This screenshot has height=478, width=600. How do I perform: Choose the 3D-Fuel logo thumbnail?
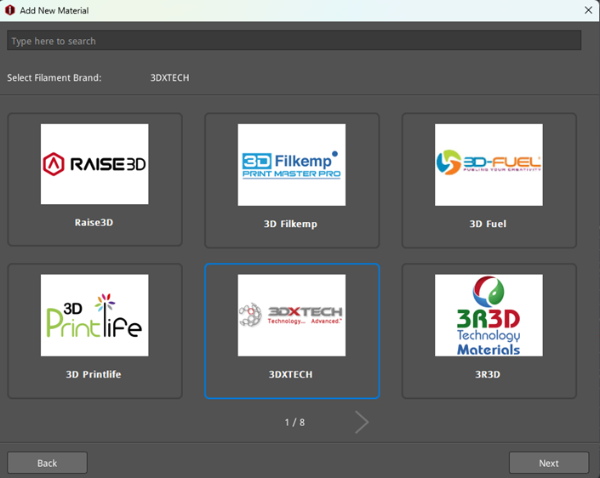[x=489, y=165]
